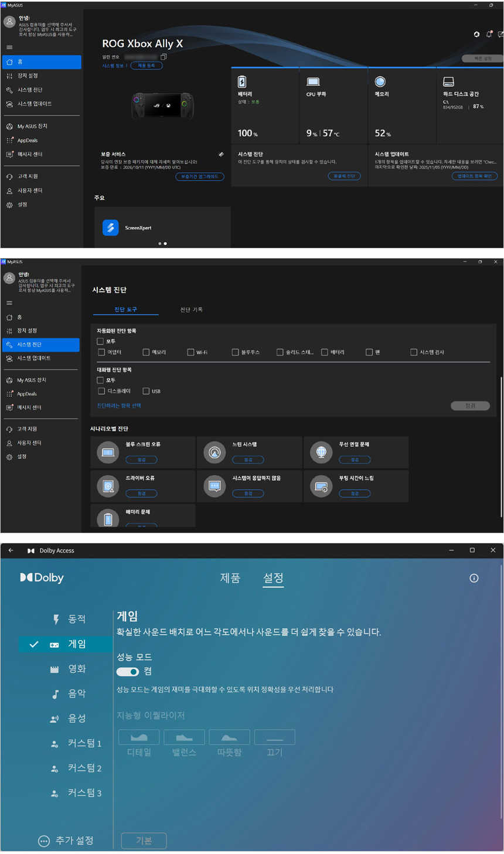The width and height of the screenshot is (504, 854).
Task: Go back with the Dolby Access back arrow
Action: [11, 550]
